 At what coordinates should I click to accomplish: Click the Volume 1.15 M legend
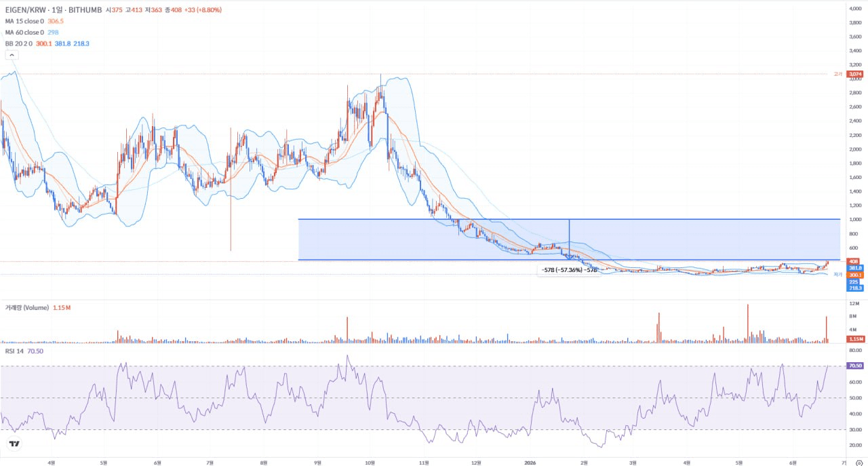(x=38, y=307)
